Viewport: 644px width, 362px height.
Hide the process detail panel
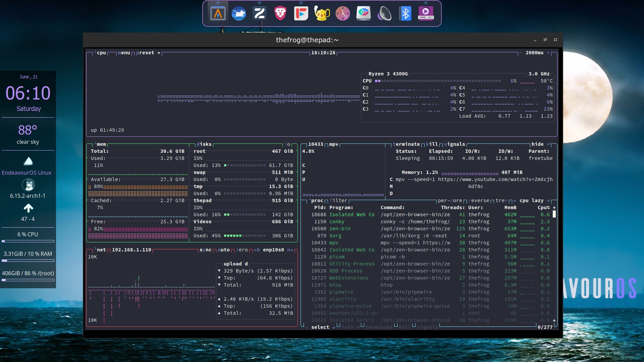(x=538, y=144)
